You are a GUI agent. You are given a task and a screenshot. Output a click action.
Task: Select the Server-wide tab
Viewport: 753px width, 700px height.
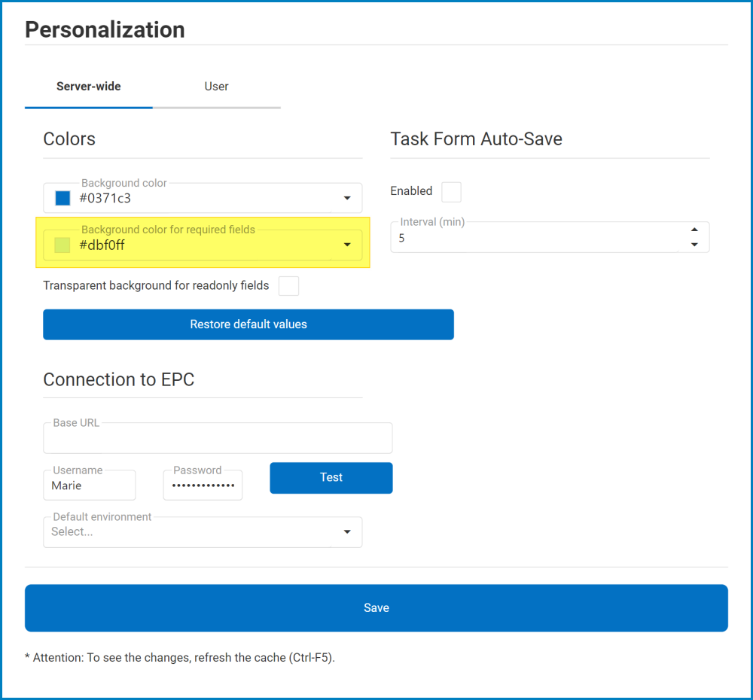(88, 86)
